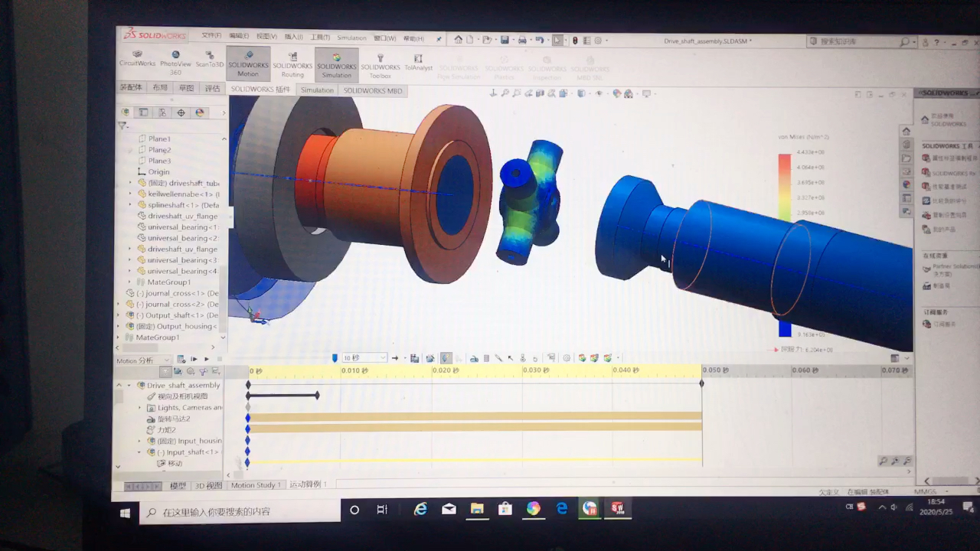The height and width of the screenshot is (551, 980).
Task: Open SOLIDWORKS Toolbox add-in
Action: coord(380,66)
